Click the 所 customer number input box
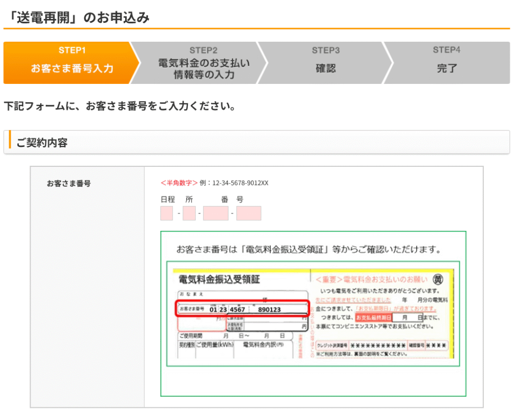This screenshot has height=420, width=521. coord(189,214)
